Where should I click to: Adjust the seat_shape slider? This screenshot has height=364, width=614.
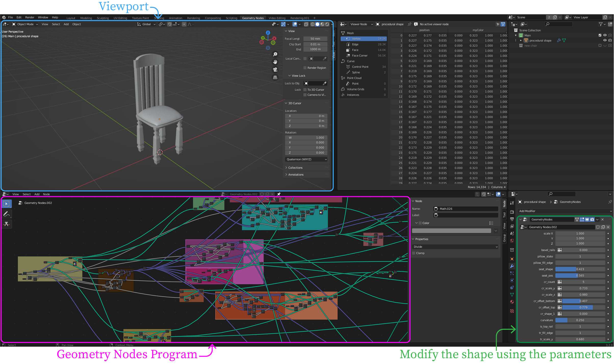(x=580, y=269)
